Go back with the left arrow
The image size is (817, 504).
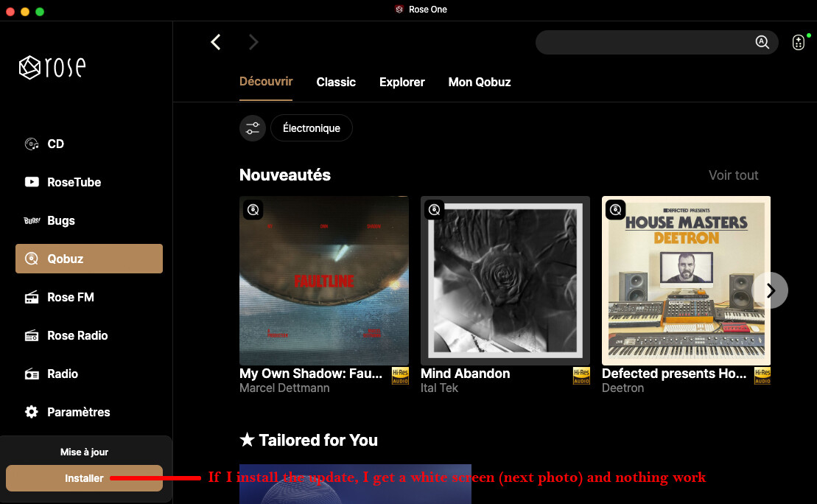216,42
